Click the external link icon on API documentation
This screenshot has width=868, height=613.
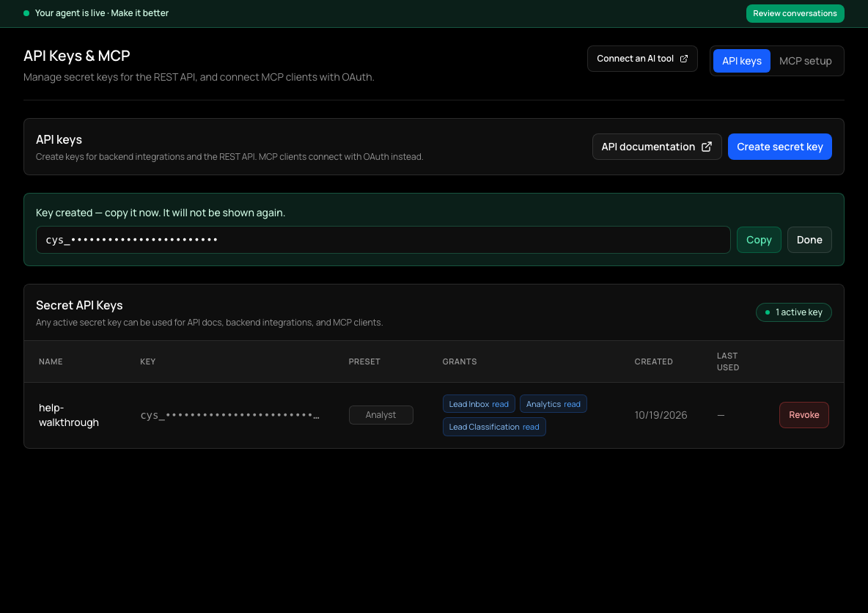707,147
